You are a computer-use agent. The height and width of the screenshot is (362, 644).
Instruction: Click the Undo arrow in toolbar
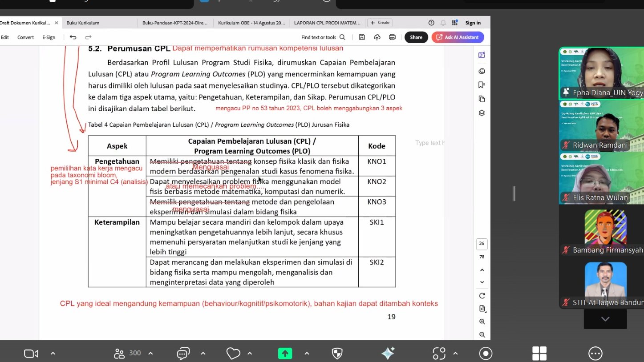[x=73, y=37]
